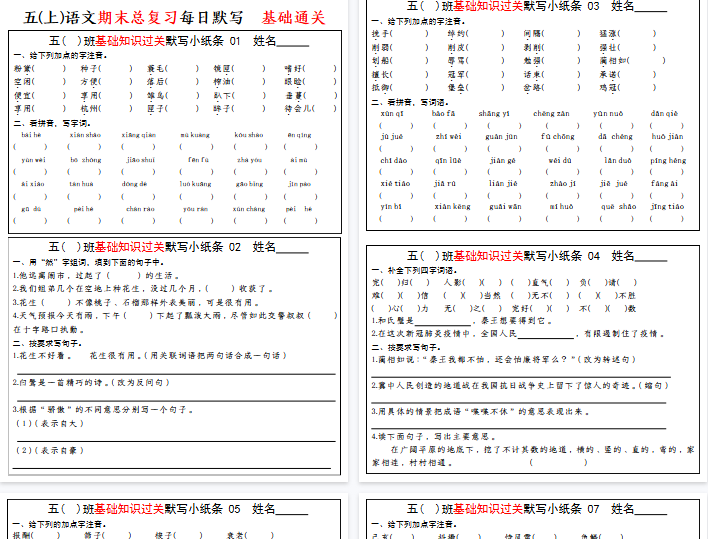This screenshot has width=708, height=539.
Task: Click passage 在广阔平原的地底下 in slip 04
Action: pyautogui.click(x=533, y=456)
